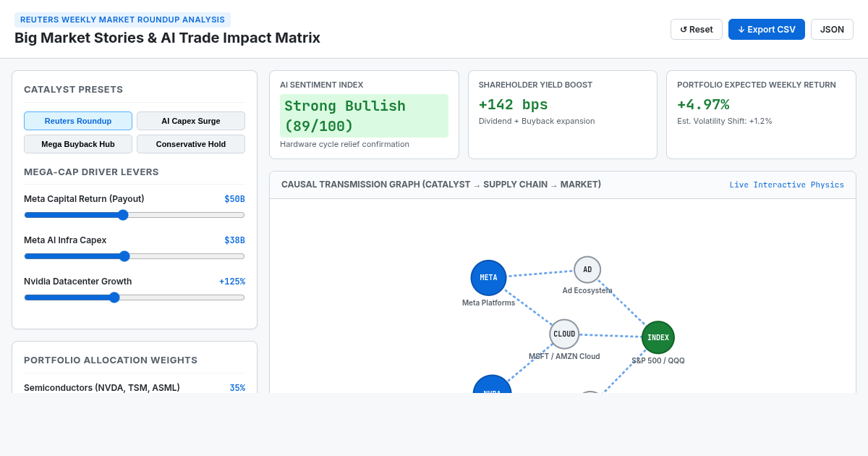Click the MSFT / AMZN Cloud label

click(564, 356)
